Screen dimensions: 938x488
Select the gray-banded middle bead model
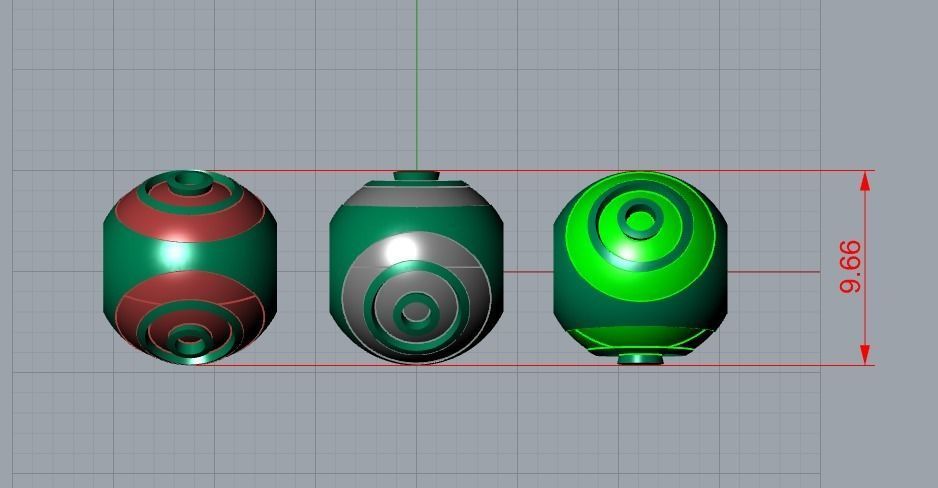[x=416, y=268]
